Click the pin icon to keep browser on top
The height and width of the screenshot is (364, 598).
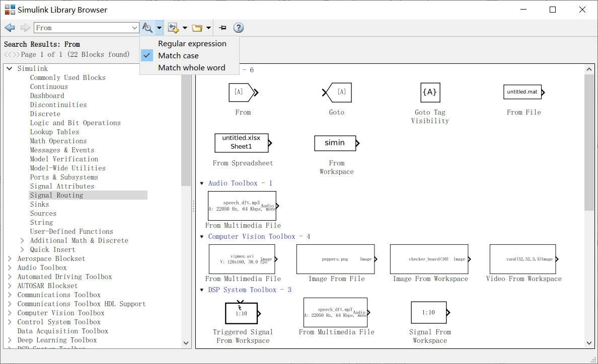(222, 28)
